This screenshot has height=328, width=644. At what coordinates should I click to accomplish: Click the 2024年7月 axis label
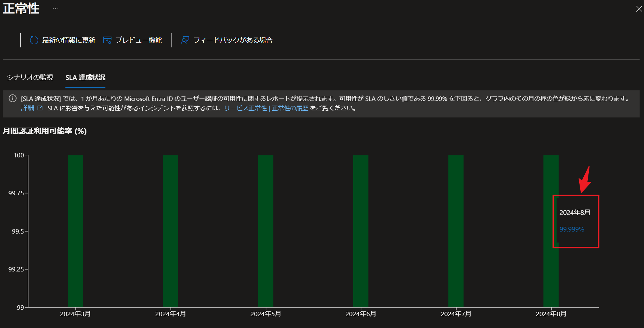pos(456,314)
